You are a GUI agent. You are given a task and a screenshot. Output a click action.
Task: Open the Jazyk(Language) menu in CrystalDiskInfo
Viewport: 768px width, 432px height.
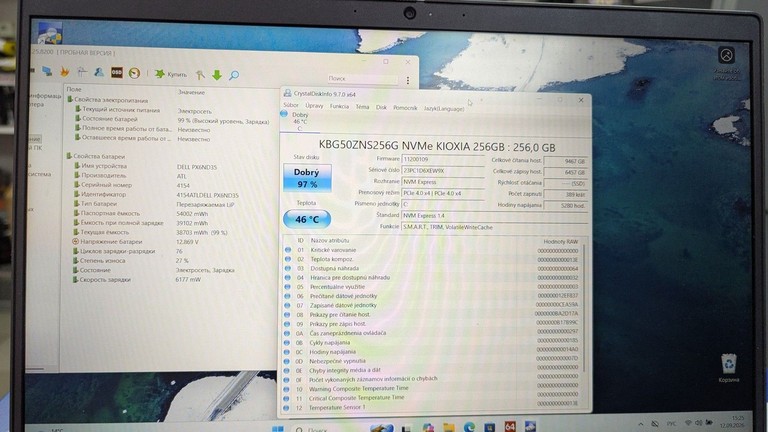(x=444, y=109)
